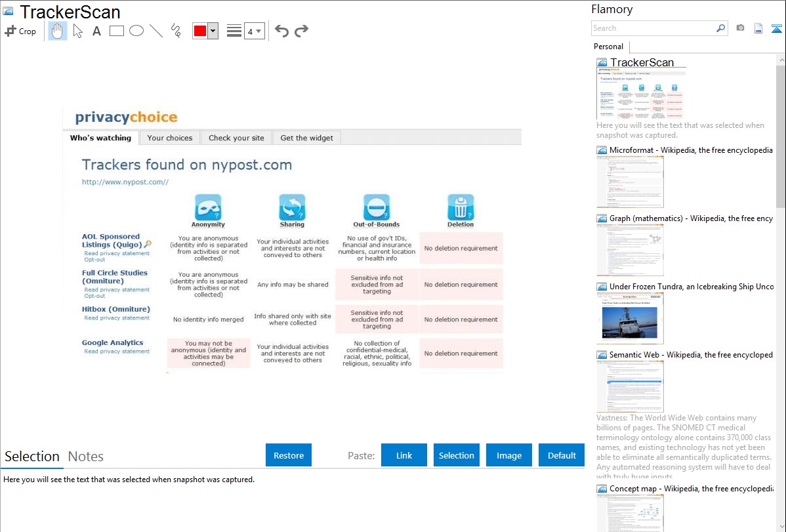The height and width of the screenshot is (532, 786).
Task: Click the Paste Default button
Action: pyautogui.click(x=562, y=455)
